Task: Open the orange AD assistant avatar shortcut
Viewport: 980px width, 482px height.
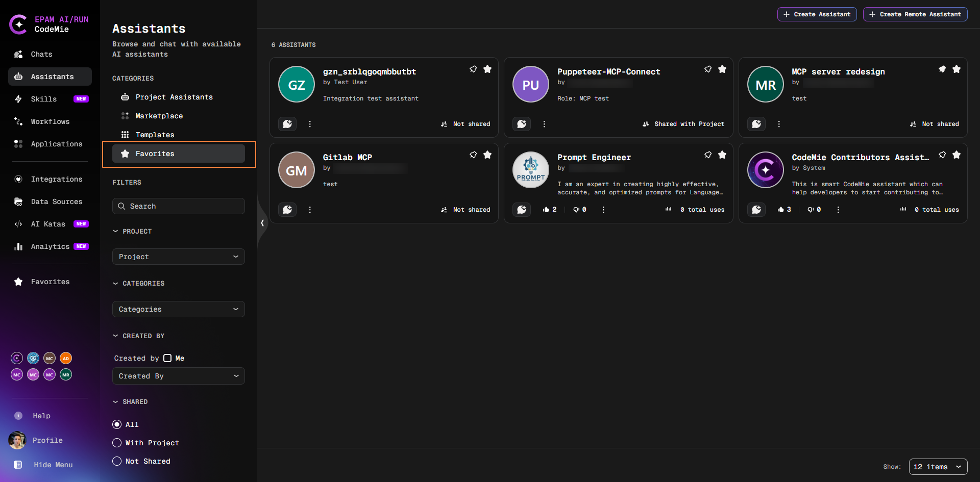Action: pyautogui.click(x=66, y=358)
